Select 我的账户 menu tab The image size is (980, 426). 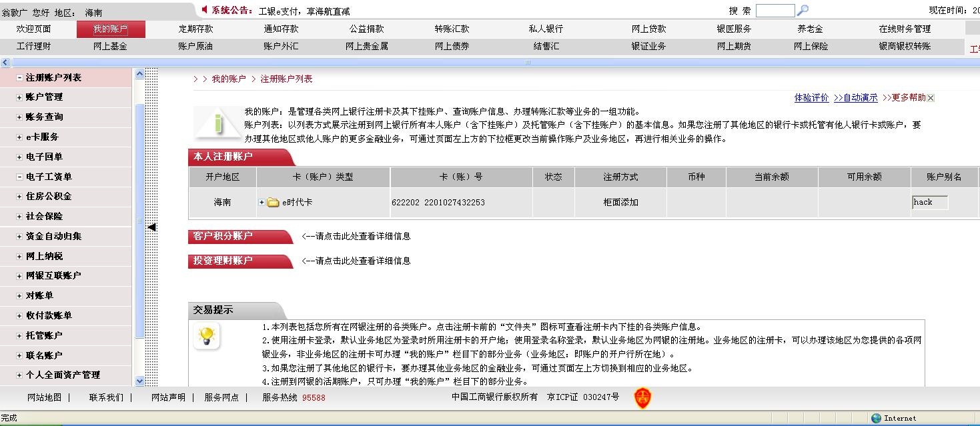tap(110, 29)
